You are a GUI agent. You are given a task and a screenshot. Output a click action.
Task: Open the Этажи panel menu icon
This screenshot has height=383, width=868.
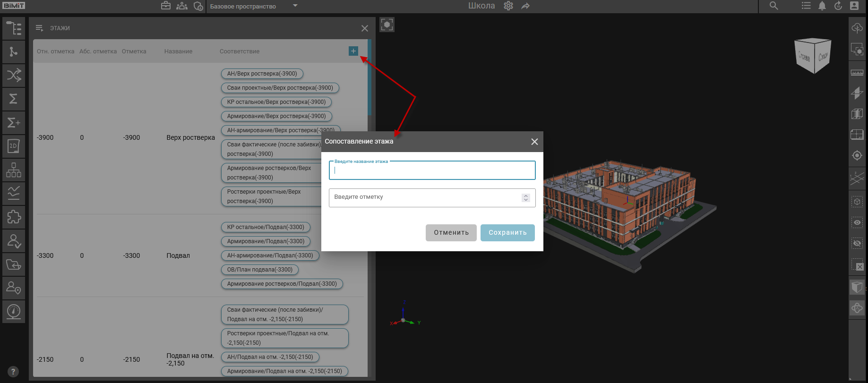pyautogui.click(x=40, y=28)
